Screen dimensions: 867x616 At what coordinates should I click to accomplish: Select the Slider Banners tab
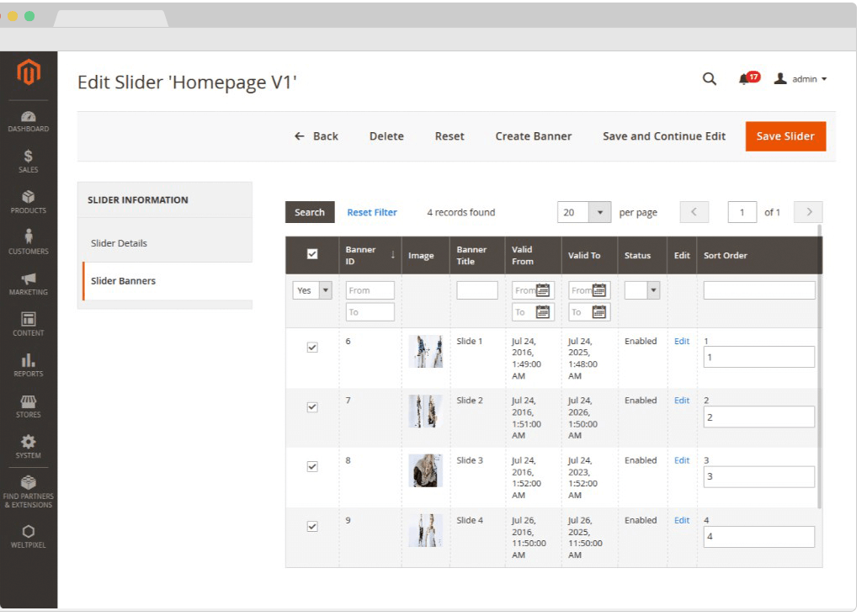(x=123, y=281)
